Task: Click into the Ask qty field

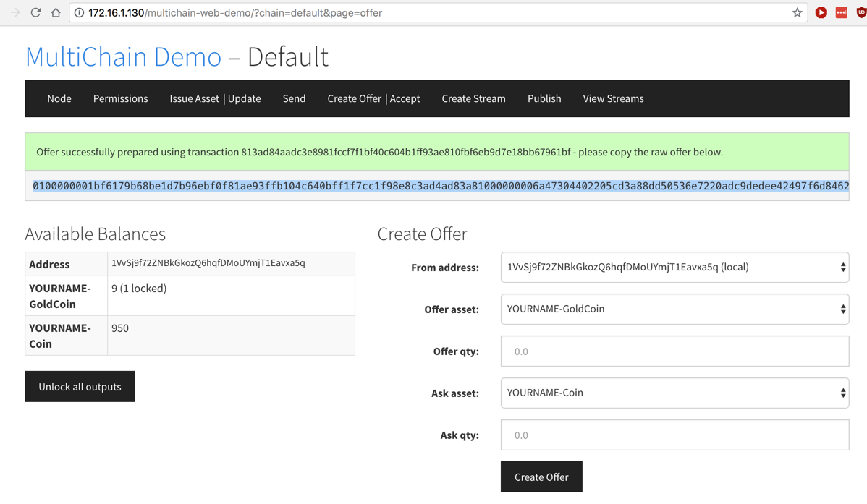Action: tap(674, 435)
